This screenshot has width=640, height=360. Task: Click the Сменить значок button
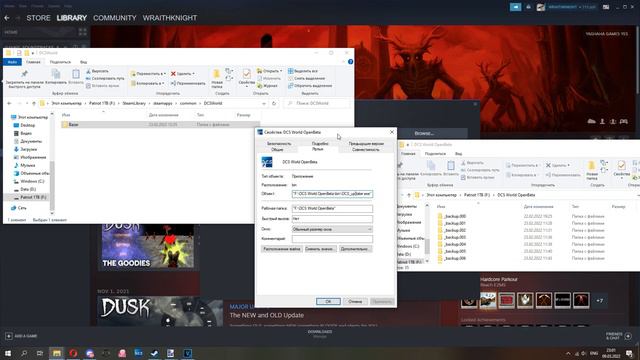pyautogui.click(x=320, y=249)
